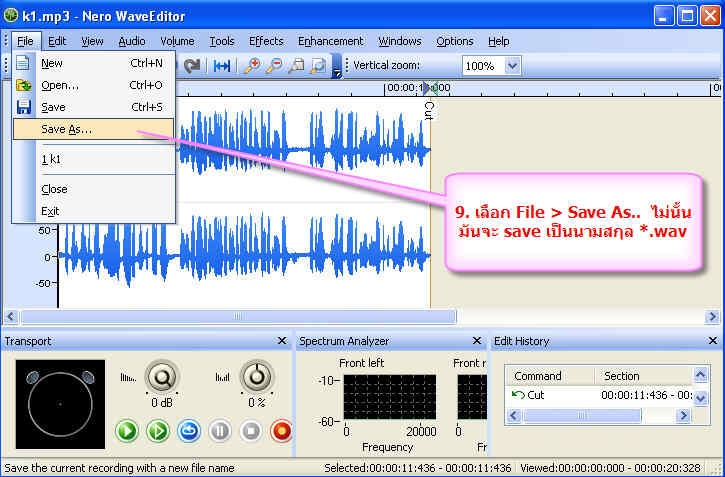Screen dimensions: 725x477
Task: Click Edit History scroll down arrow
Action: 701,398
